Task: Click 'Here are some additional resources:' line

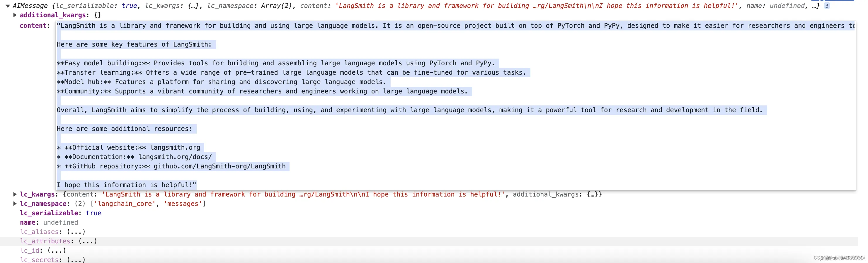Action: pyautogui.click(x=124, y=129)
